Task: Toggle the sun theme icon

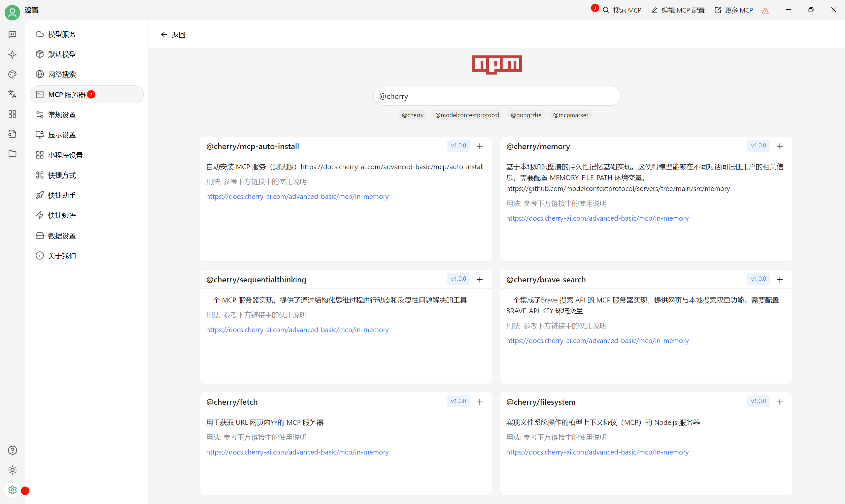Action: [x=12, y=470]
